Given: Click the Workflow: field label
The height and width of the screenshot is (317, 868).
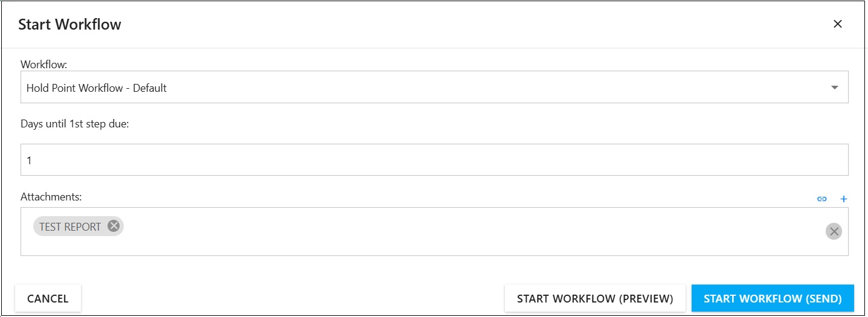Looking at the screenshot, I should (x=44, y=63).
